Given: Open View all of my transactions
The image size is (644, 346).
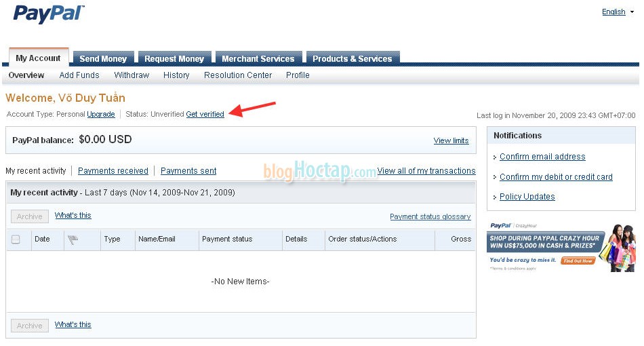Looking at the screenshot, I should coord(426,171).
